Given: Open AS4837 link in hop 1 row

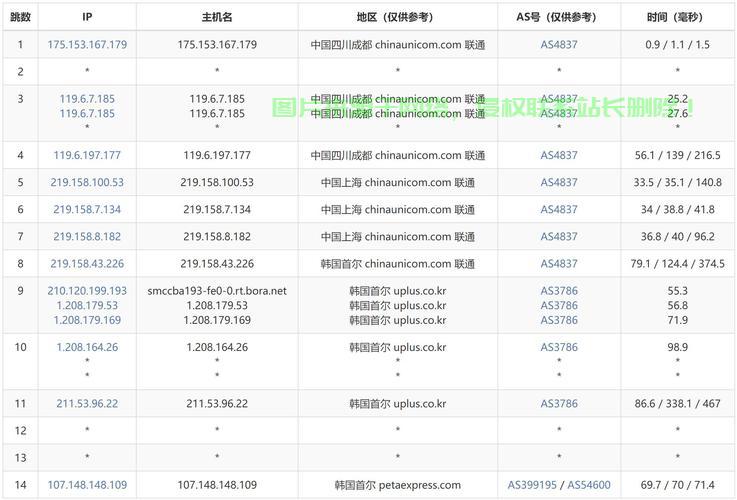Looking at the screenshot, I should pos(559,45).
